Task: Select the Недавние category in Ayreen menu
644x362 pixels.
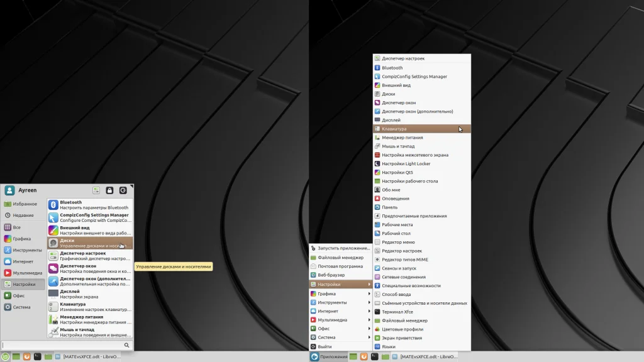Action: pyautogui.click(x=23, y=215)
